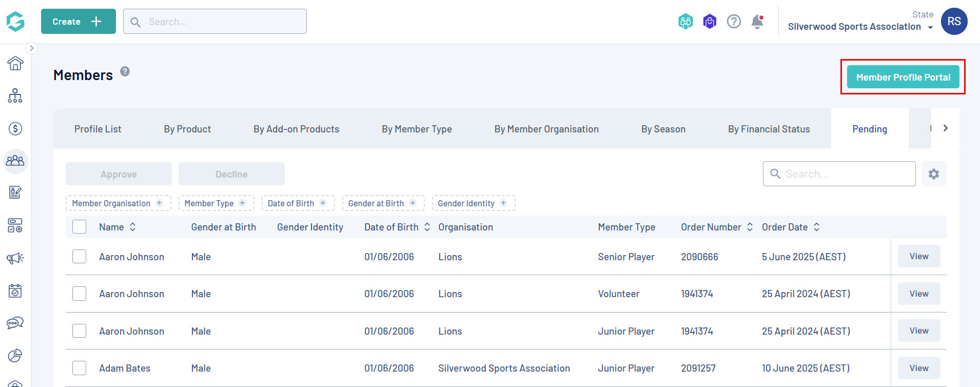Toggle the select-all checkbox in table header
This screenshot has width=980, height=387.
click(80, 227)
